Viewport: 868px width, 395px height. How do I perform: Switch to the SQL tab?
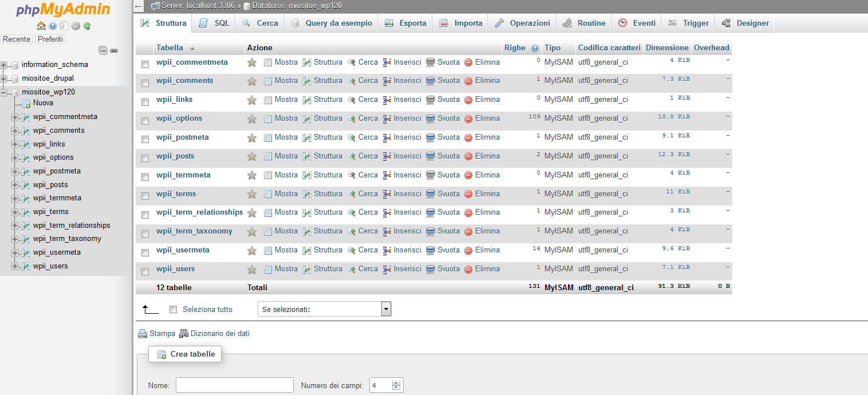[214, 23]
